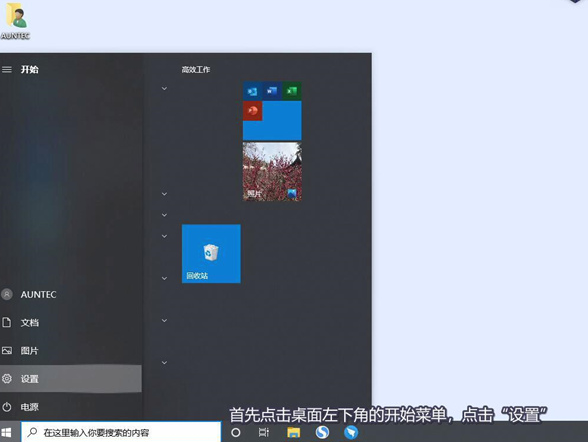Click the Windows Start button
The height and width of the screenshot is (442, 588).
pos(6,433)
